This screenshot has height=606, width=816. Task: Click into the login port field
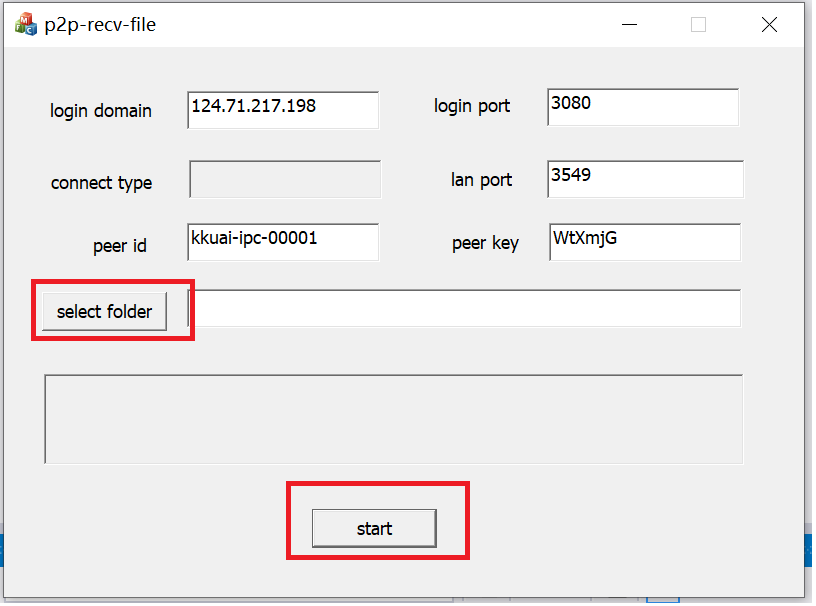tap(643, 108)
